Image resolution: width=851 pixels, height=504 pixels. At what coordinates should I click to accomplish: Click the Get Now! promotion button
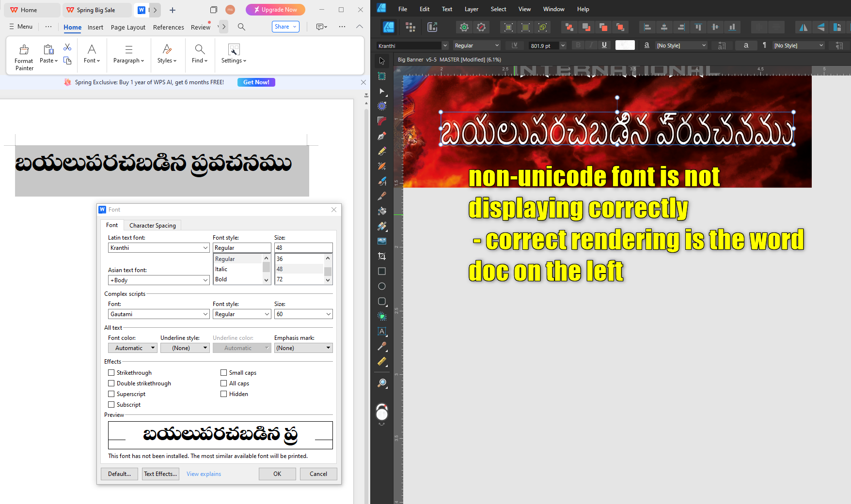(x=256, y=82)
